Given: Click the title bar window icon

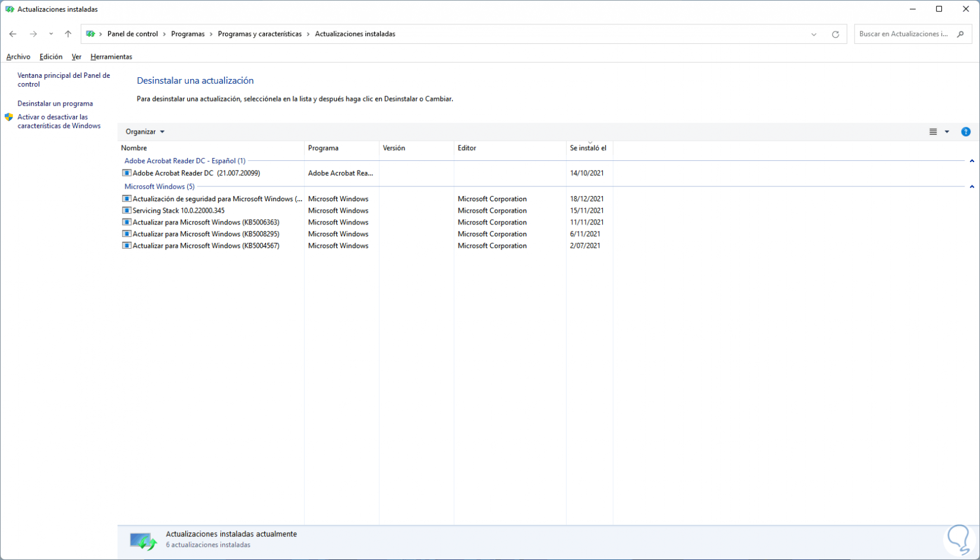Looking at the screenshot, I should click(x=10, y=9).
